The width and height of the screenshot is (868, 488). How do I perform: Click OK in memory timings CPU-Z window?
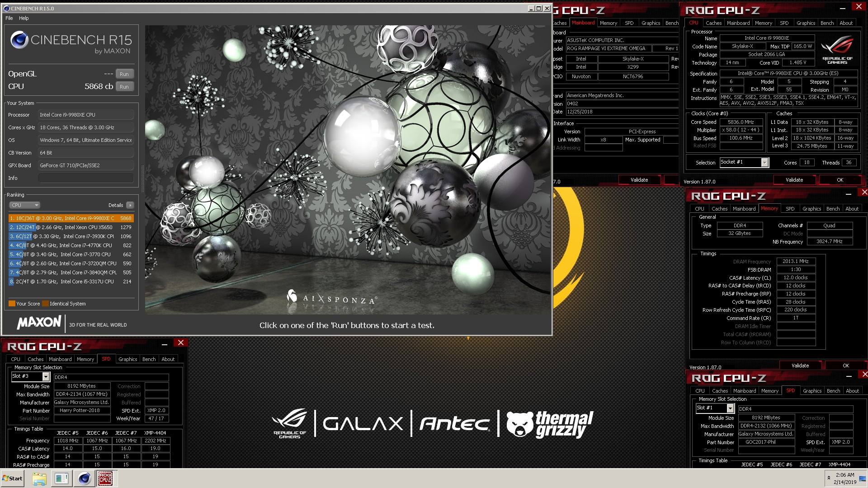pos(846,366)
